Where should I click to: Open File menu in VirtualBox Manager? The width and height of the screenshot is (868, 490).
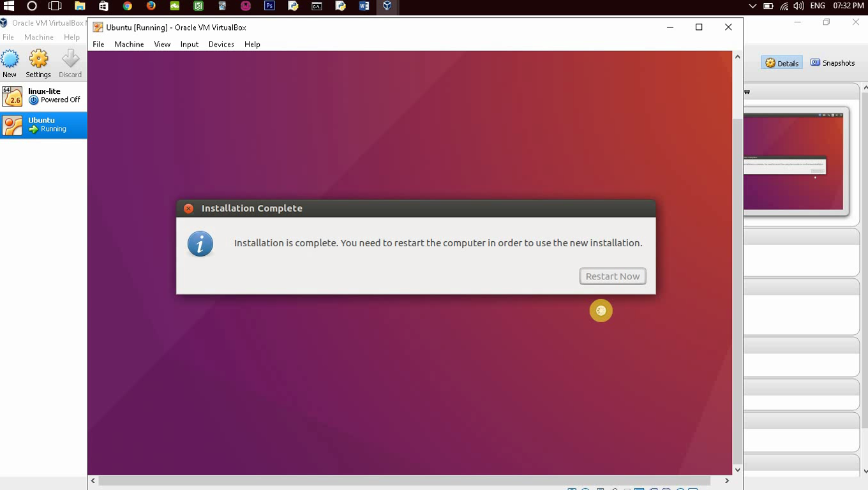[8, 37]
